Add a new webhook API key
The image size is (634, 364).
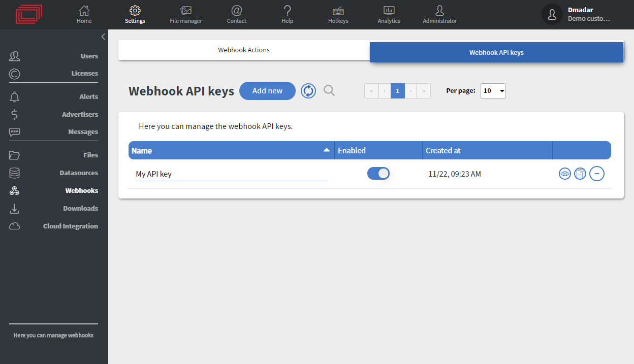click(267, 90)
